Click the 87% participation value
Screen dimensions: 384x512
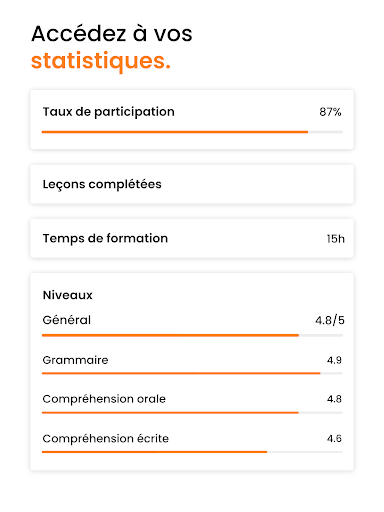330,112
